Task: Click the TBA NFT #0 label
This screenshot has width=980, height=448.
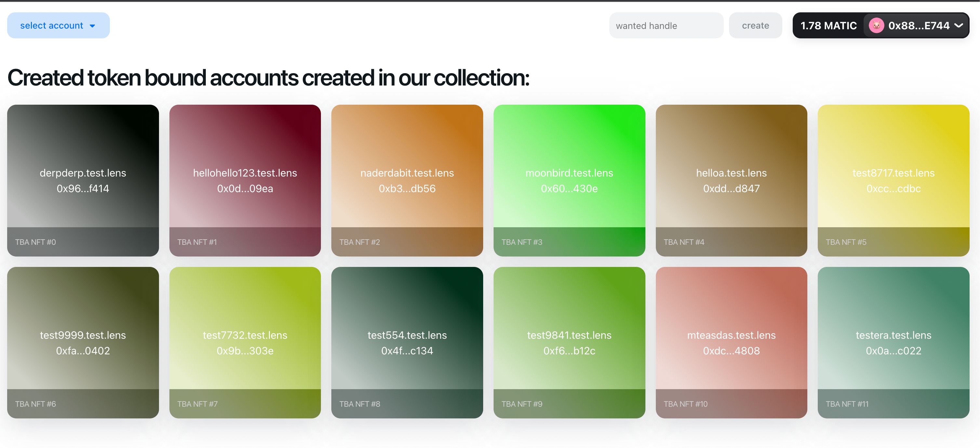Action: (35, 242)
